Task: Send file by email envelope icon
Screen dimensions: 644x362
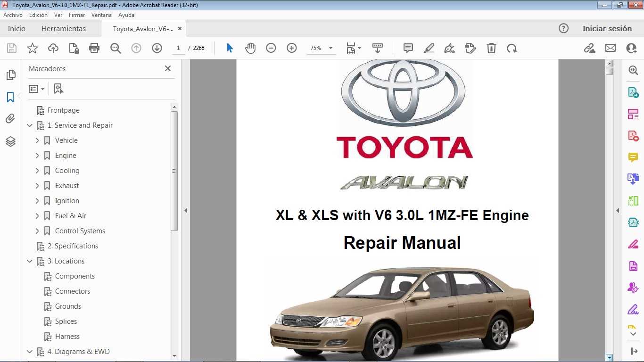Action: [x=611, y=48]
